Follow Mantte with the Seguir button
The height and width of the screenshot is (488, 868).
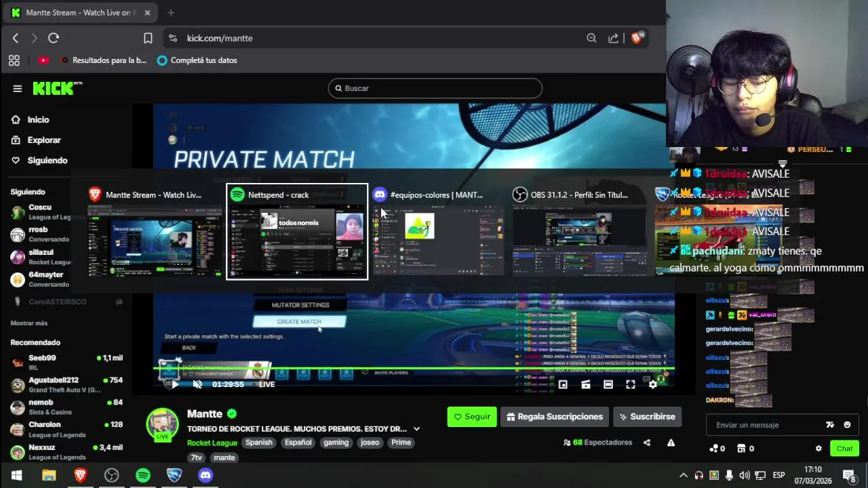point(472,417)
